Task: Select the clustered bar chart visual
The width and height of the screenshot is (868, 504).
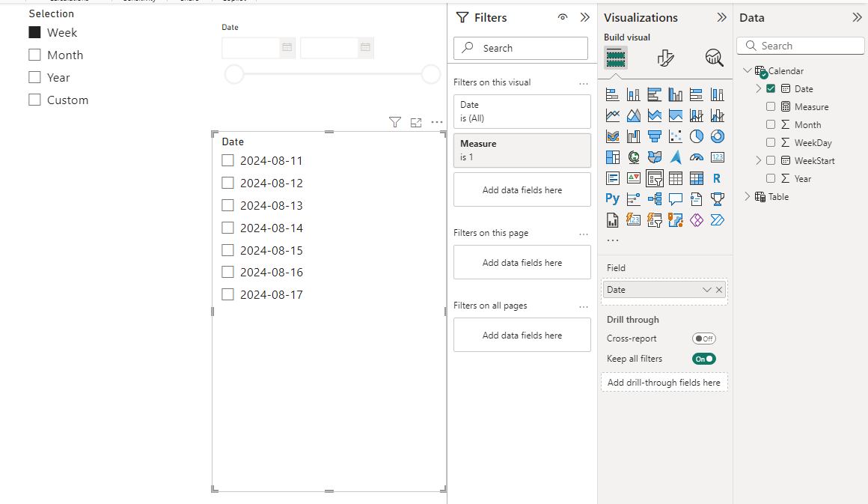Action: (654, 94)
